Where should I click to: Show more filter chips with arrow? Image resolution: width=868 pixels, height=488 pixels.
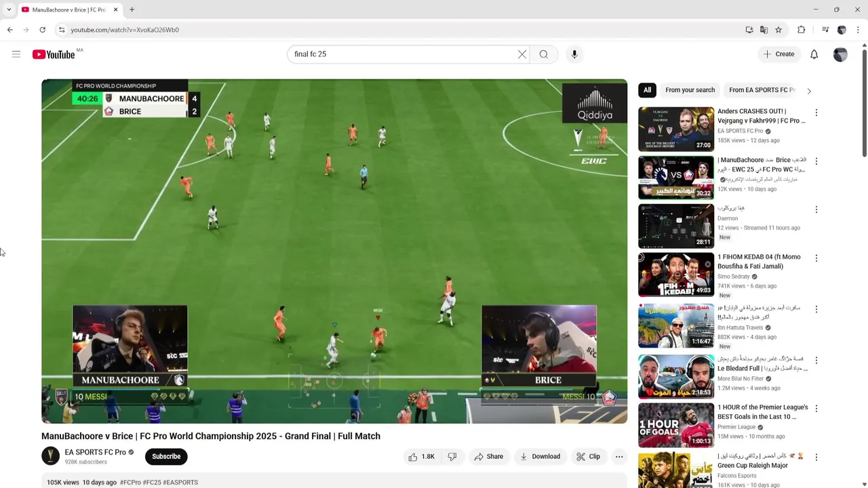[808, 91]
